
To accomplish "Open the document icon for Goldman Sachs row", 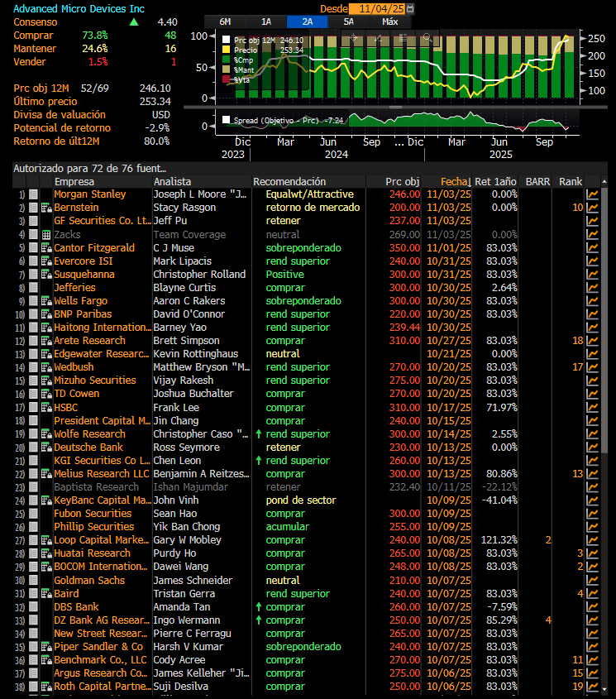I will click(x=33, y=581).
